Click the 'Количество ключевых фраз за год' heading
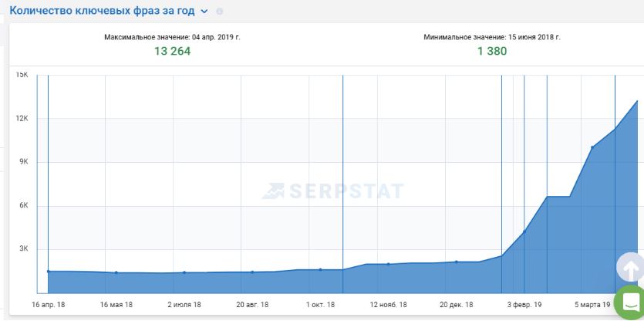This screenshot has height=321, width=644. (102, 11)
